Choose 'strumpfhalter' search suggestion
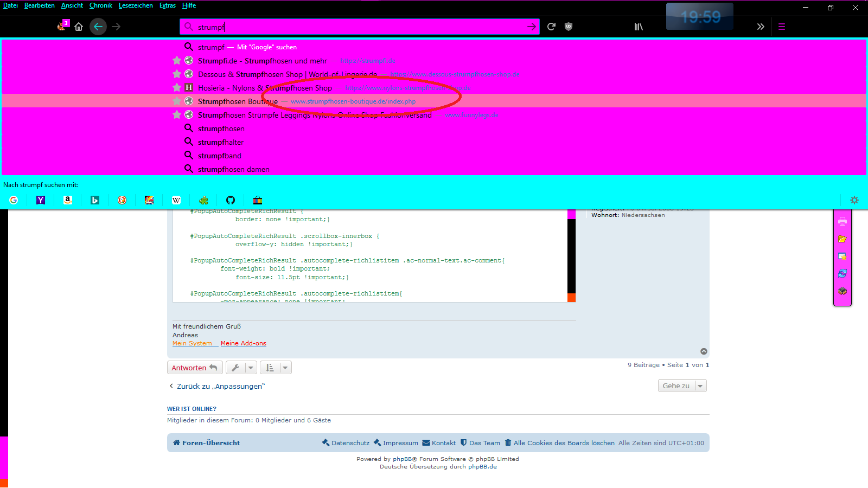 (434, 142)
